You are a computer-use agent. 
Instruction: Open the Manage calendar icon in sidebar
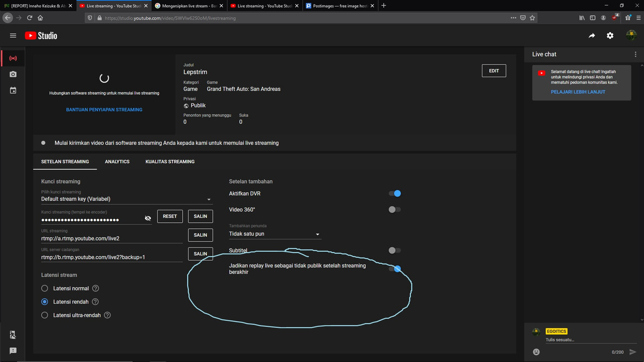pos(13,90)
